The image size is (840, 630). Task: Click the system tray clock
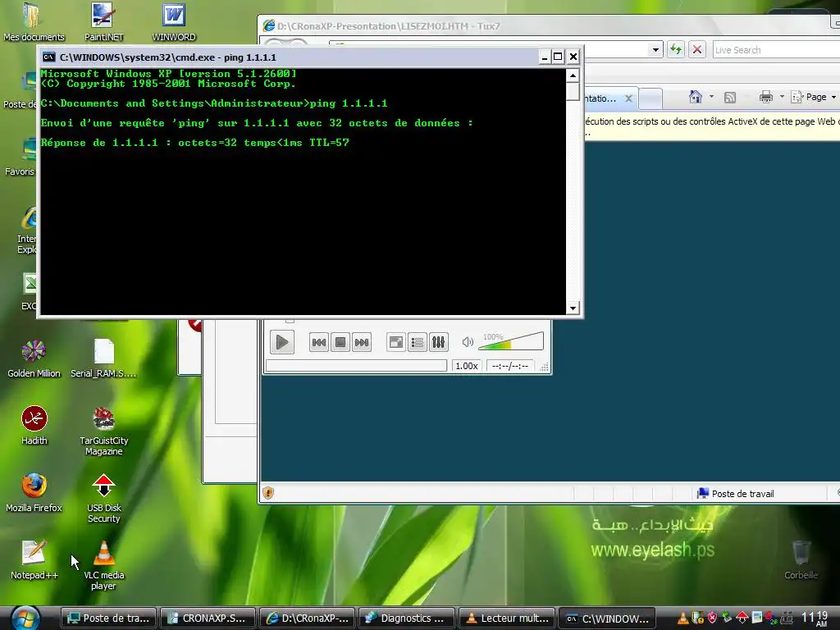coord(815,619)
